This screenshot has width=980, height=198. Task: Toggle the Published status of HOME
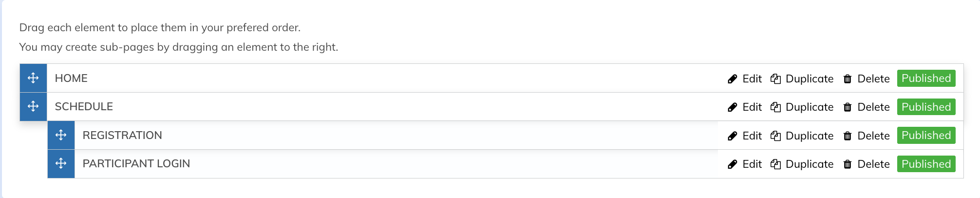point(926,79)
